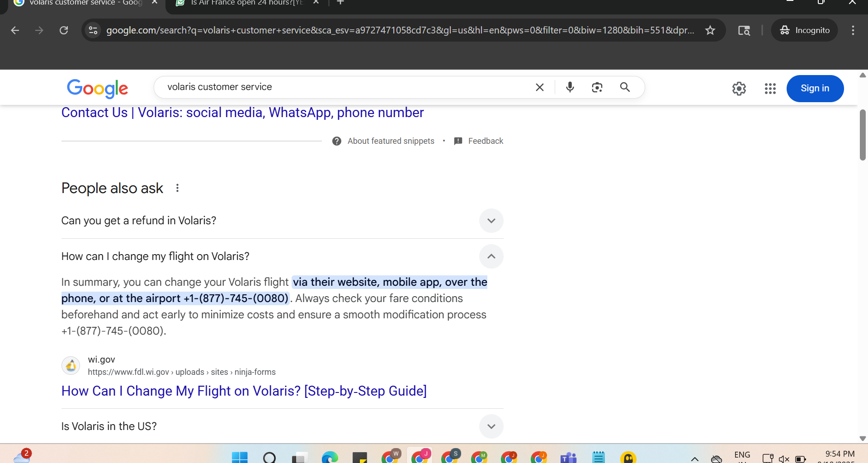Screen dimensions: 868x463
Task: Expand 'Can you get a refund in Volaris?'
Action: (x=282, y=221)
